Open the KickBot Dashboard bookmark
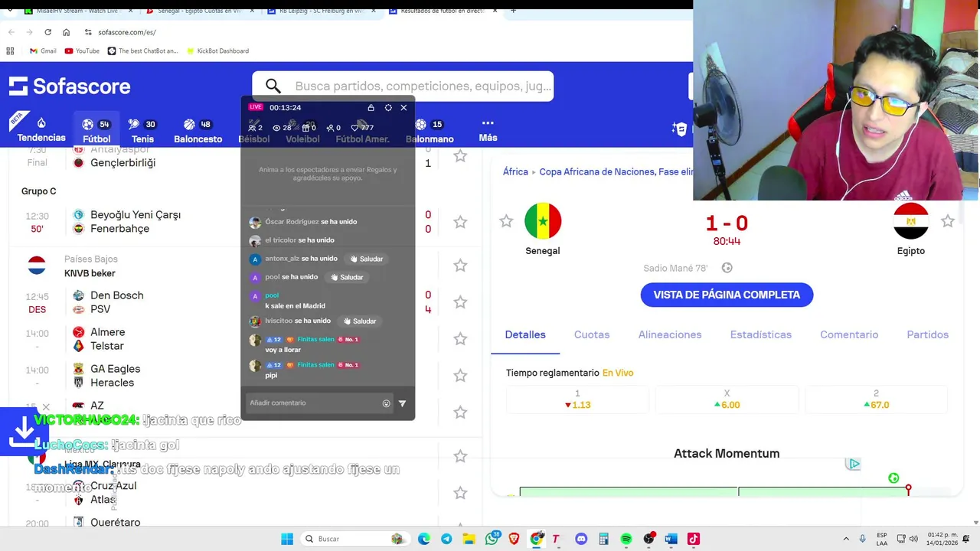Viewport: 980px width, 551px height. (x=217, y=51)
